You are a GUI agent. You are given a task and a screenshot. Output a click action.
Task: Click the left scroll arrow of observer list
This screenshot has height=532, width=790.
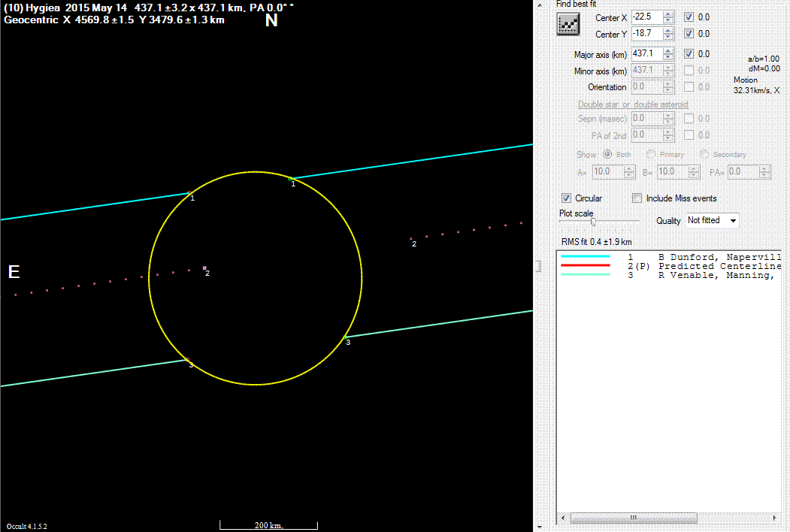pyautogui.click(x=563, y=518)
